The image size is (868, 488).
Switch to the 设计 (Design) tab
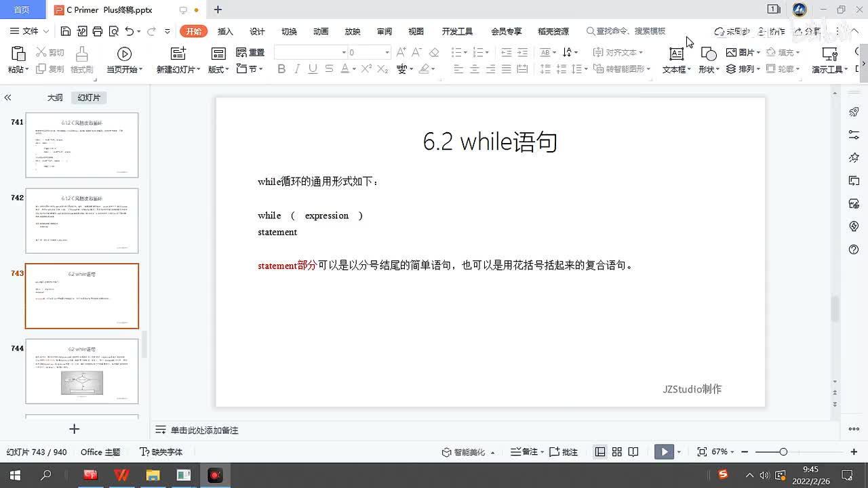(257, 31)
